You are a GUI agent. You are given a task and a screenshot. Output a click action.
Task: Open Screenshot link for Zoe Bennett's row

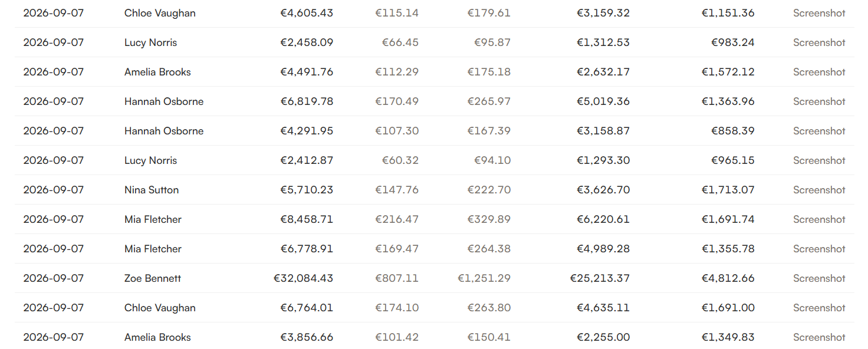(819, 278)
